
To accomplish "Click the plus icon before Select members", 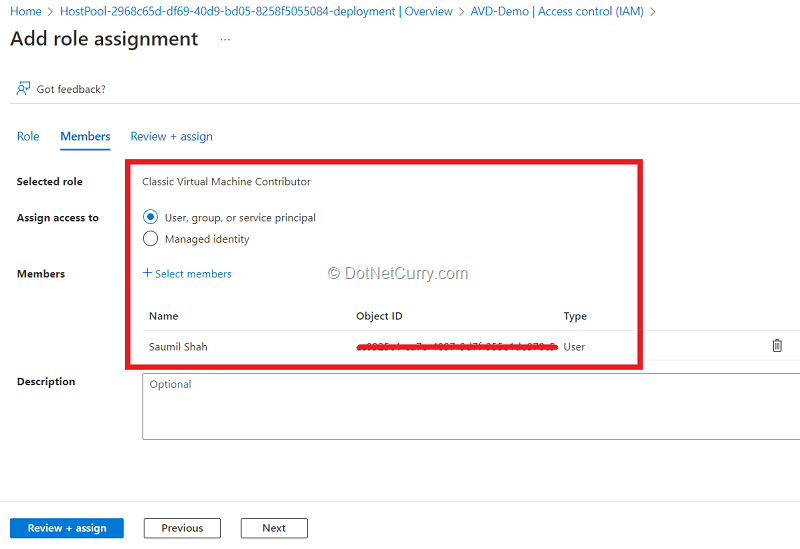I will 147,273.
